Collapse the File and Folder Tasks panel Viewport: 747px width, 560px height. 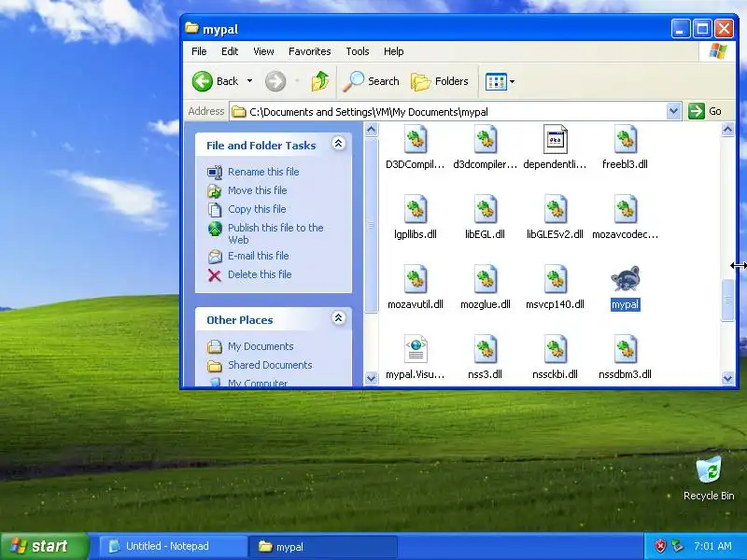point(338,144)
